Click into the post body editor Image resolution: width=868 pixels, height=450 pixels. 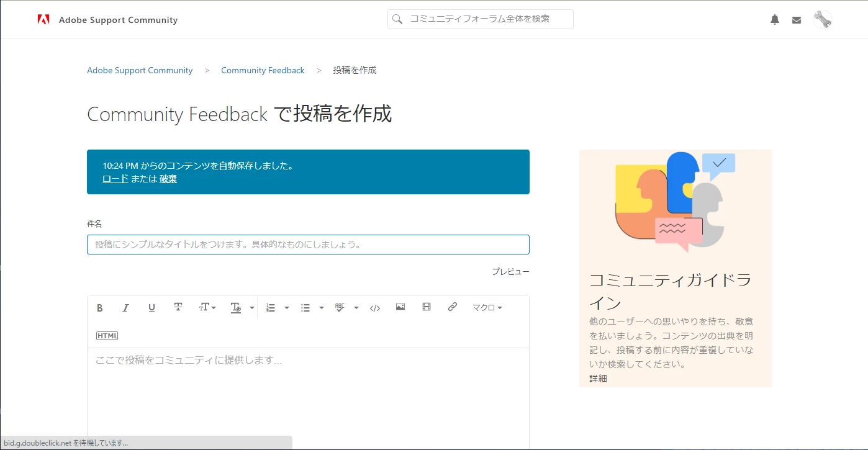pos(308,398)
